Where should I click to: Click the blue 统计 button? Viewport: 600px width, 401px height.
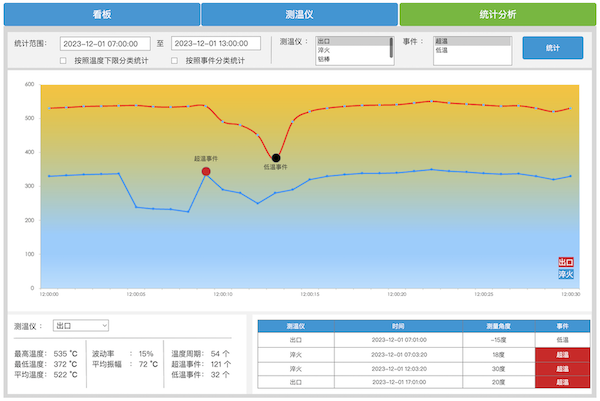tap(552, 48)
